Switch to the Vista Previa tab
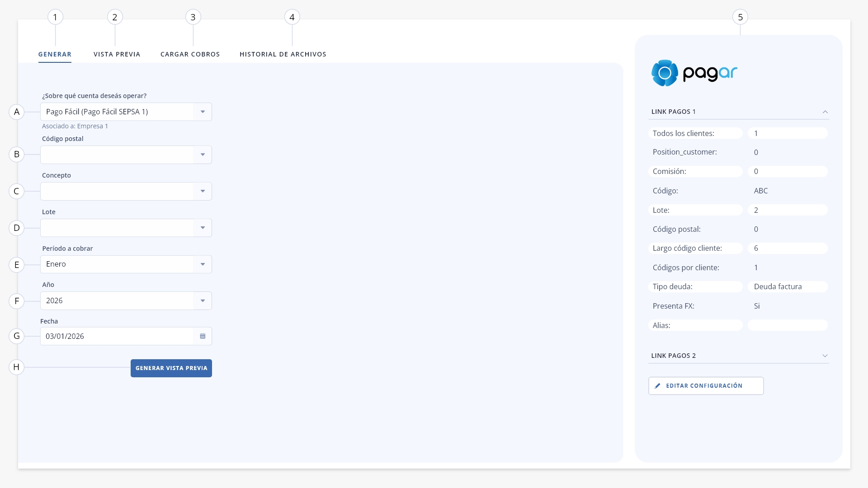868x488 pixels. (x=117, y=54)
